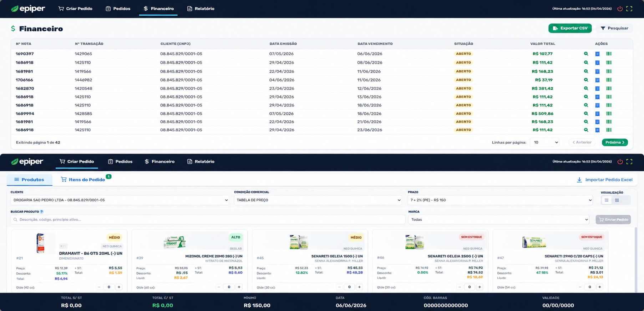This screenshot has width=644, height=311.
Task: Open Relatório menu in top navigation
Action: pyautogui.click(x=201, y=9)
